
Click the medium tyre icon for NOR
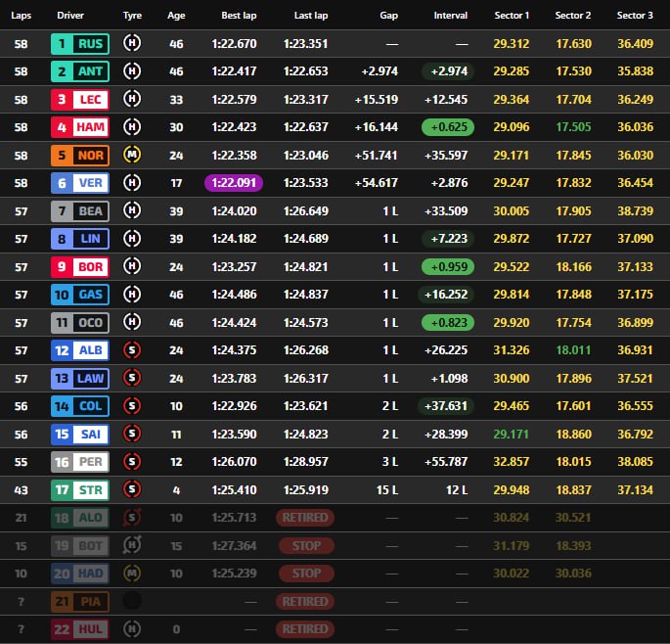pyautogui.click(x=133, y=155)
